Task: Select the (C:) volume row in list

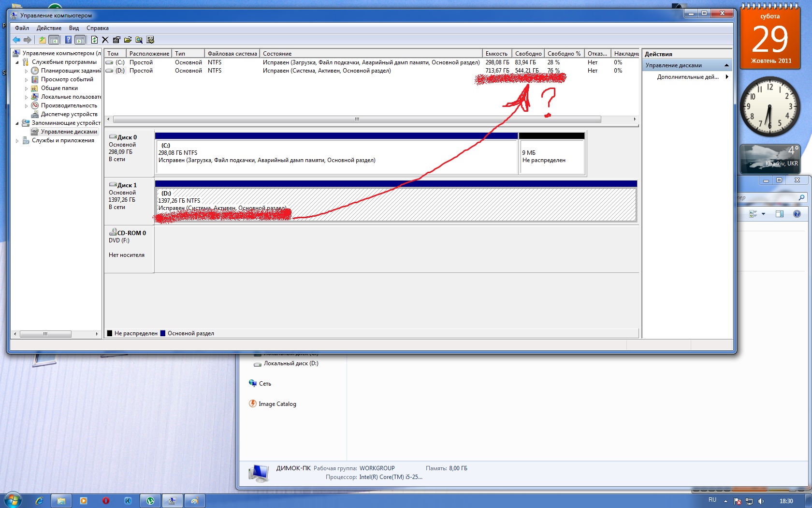Action: (x=371, y=62)
